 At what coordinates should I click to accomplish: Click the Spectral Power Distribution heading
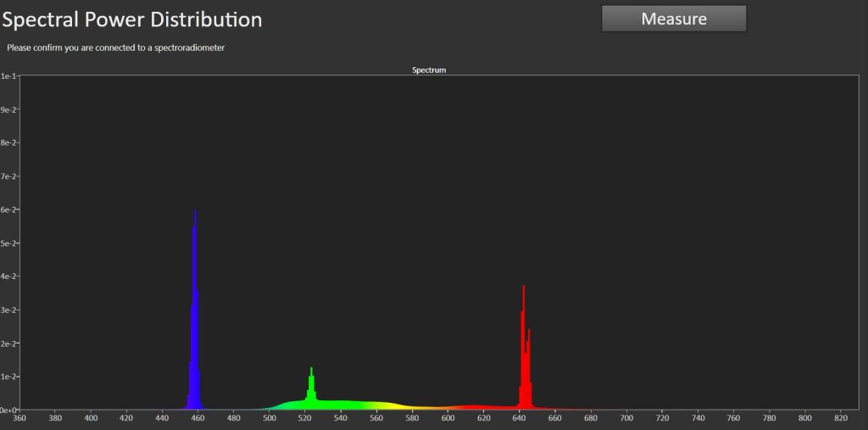(131, 20)
